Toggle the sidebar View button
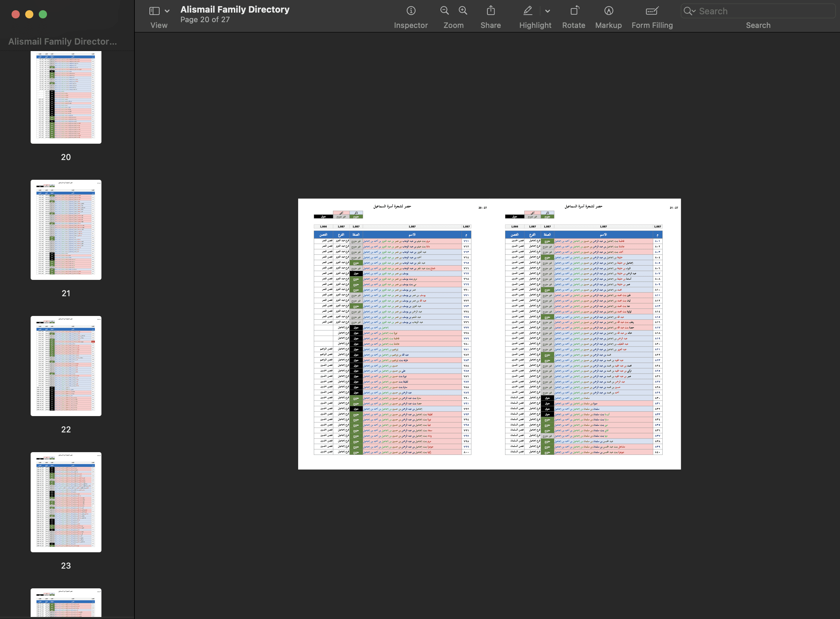840x619 pixels. click(154, 11)
